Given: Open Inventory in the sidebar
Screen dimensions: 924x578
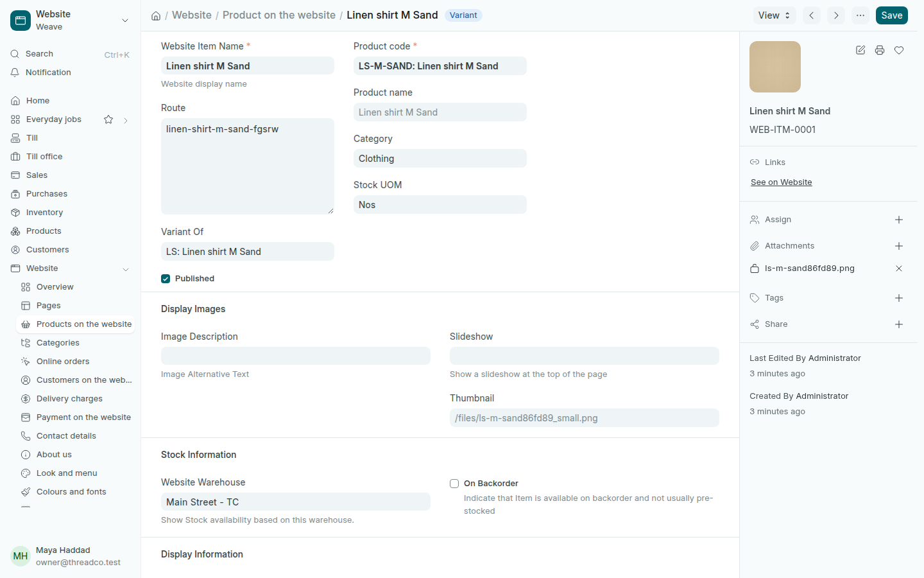Looking at the screenshot, I should [x=71, y=213].
